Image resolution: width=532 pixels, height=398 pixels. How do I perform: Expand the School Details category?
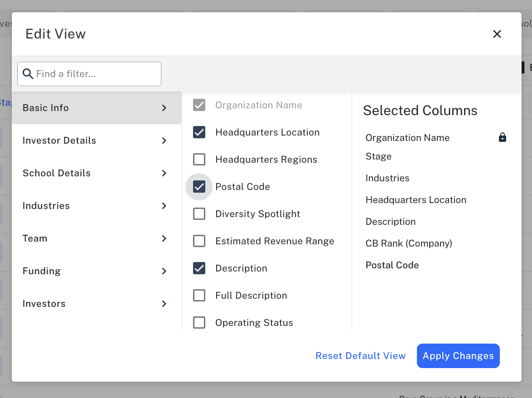click(x=97, y=173)
